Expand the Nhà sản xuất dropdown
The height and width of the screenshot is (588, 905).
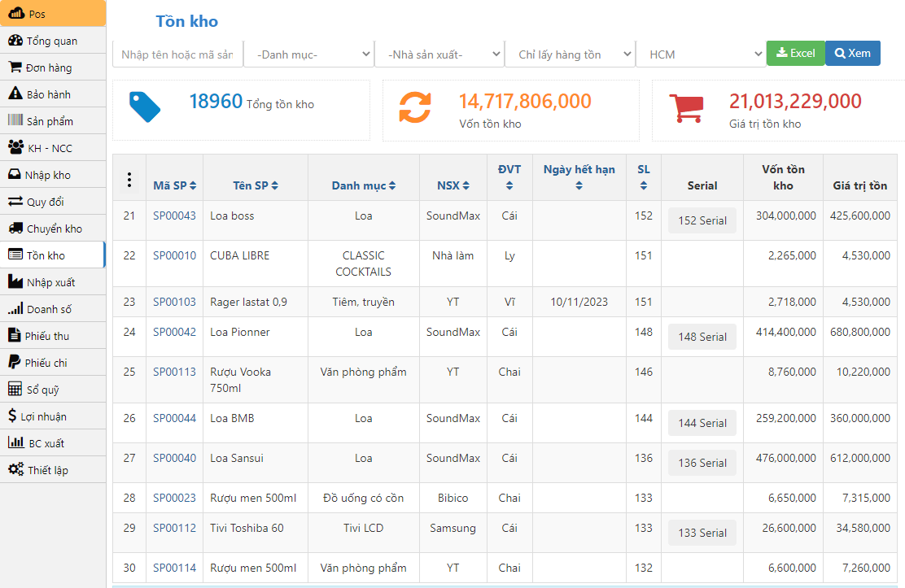point(439,54)
